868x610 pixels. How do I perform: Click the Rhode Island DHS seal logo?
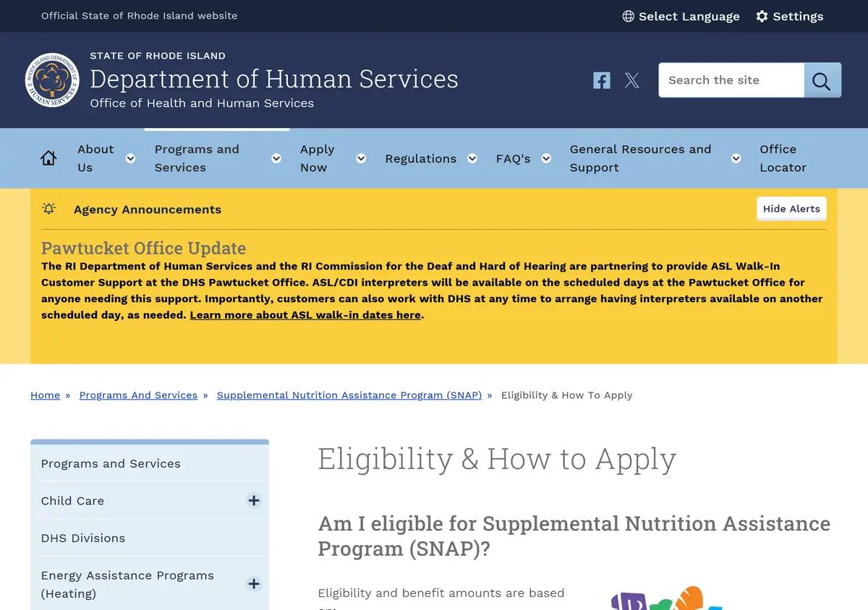pos(51,80)
